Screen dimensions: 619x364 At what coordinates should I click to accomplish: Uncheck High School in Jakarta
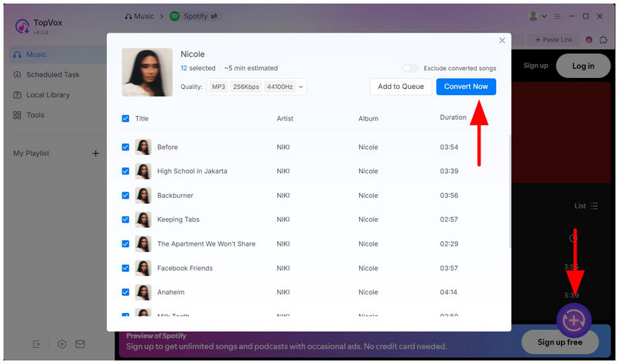pyautogui.click(x=125, y=171)
